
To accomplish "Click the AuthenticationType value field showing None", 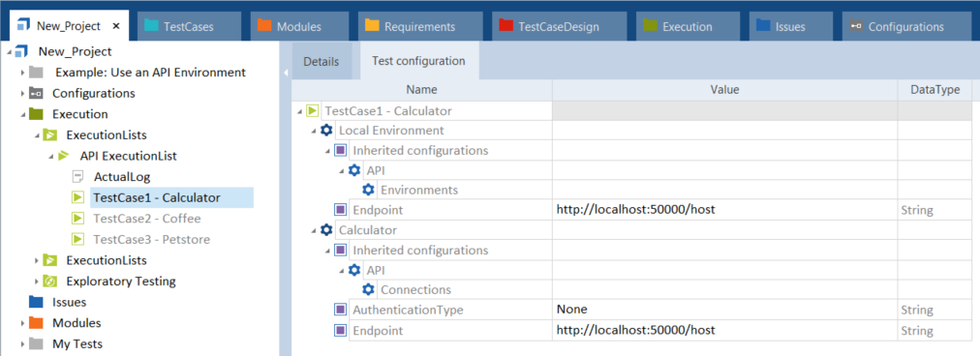I will point(725,310).
